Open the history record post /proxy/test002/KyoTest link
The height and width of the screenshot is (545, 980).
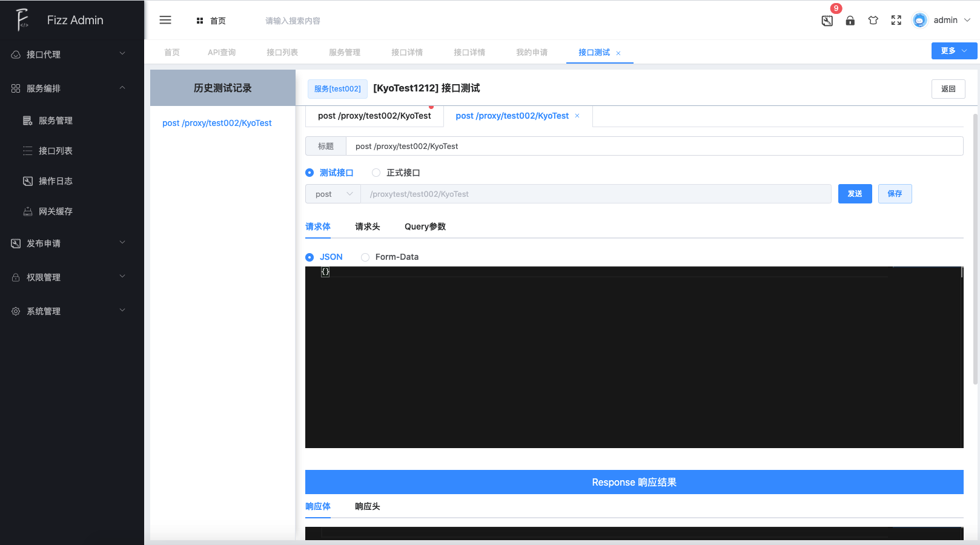pyautogui.click(x=217, y=123)
